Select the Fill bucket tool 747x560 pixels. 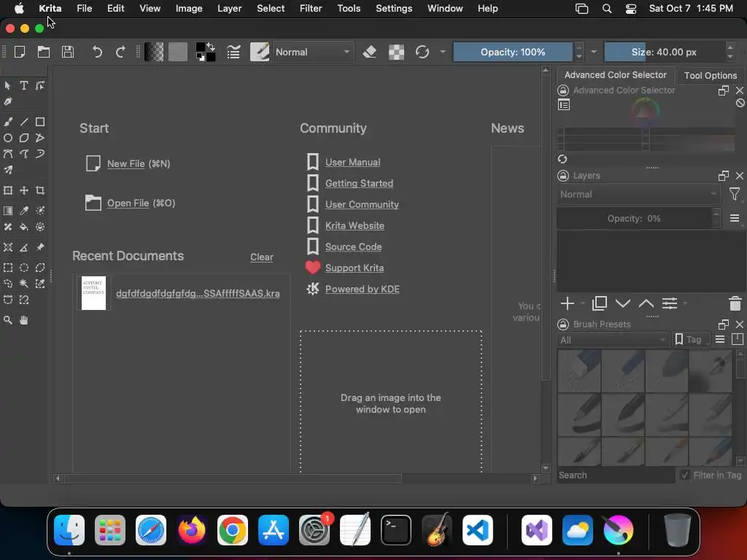24,227
